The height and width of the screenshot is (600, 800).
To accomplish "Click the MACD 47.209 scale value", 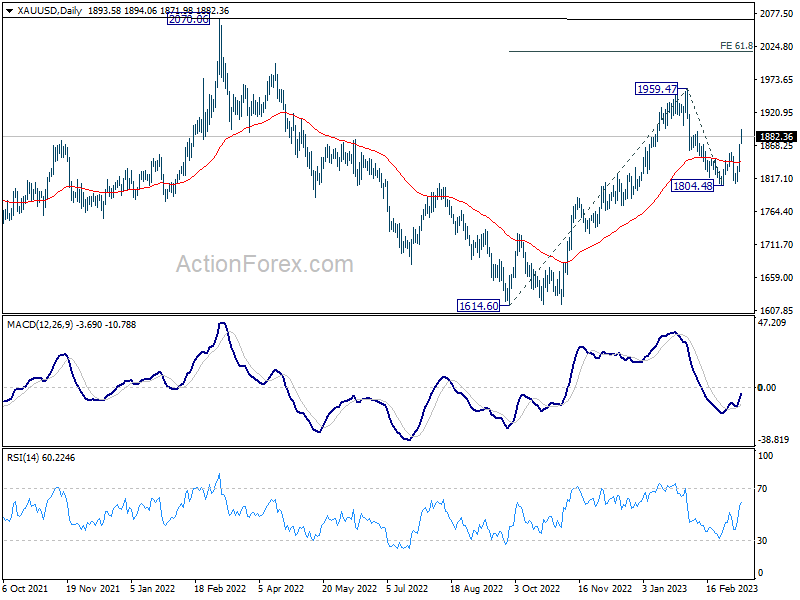I will coord(772,322).
